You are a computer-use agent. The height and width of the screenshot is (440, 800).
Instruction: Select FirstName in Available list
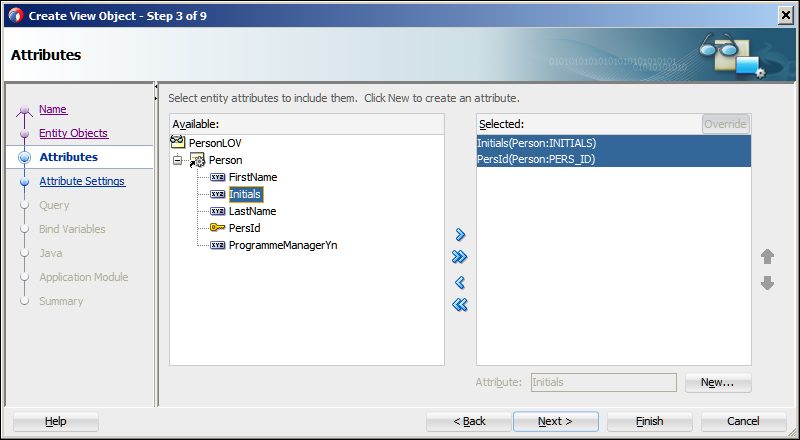[x=253, y=177]
